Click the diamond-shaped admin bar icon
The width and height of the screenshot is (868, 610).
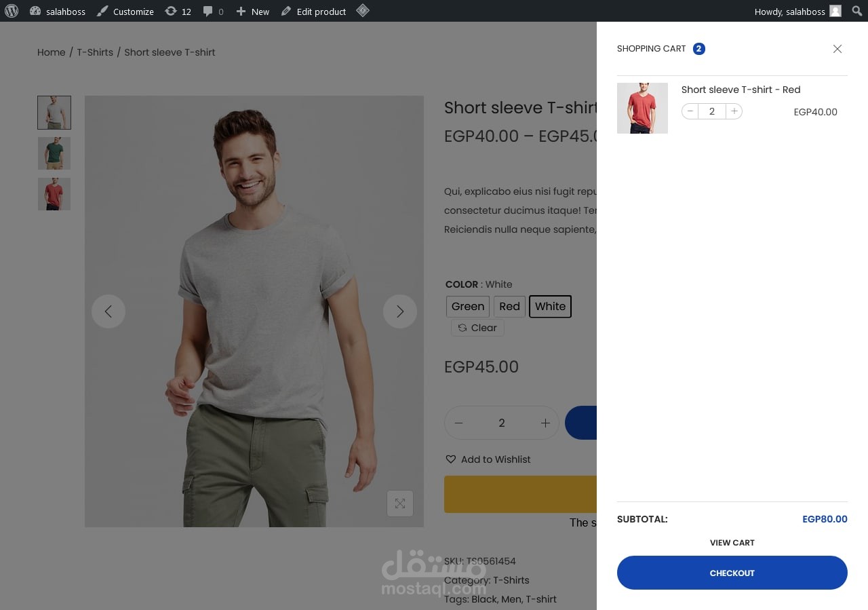click(x=363, y=10)
